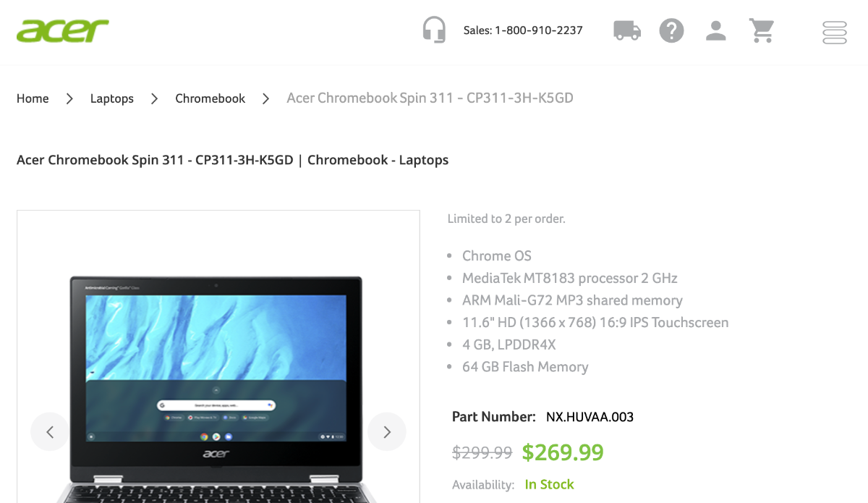Open the delivery truck shipping icon
Image resolution: width=868 pixels, height=503 pixels.
coord(627,30)
